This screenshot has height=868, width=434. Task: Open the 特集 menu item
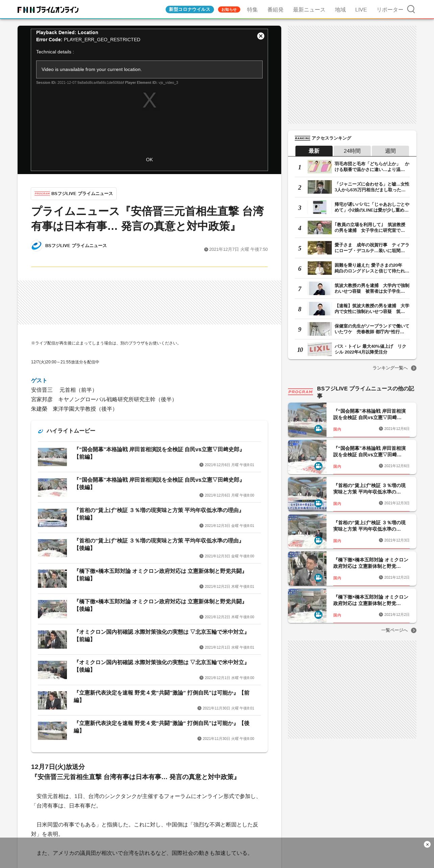(x=252, y=9)
